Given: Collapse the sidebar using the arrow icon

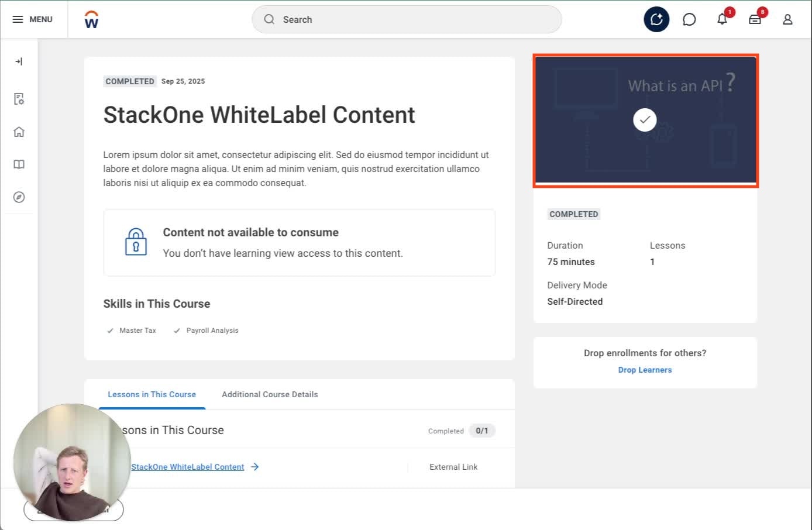Looking at the screenshot, I should click(x=19, y=61).
